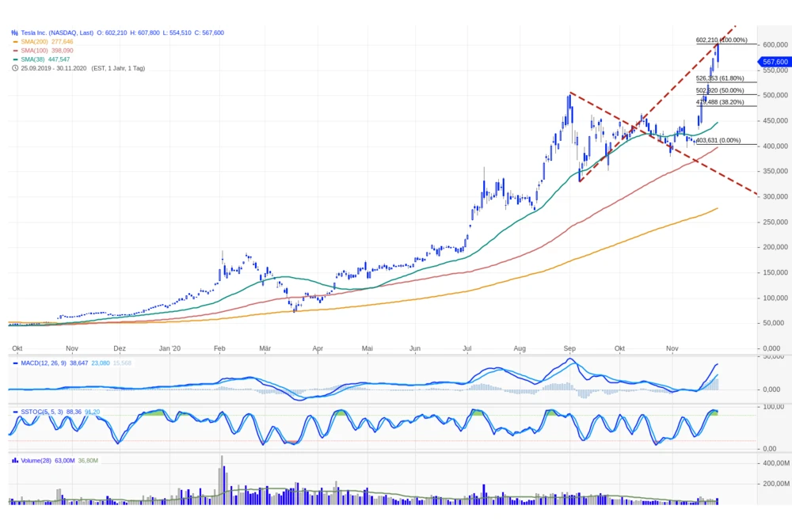
Task: Click the red SMA(100) legend marker
Action: point(15,51)
